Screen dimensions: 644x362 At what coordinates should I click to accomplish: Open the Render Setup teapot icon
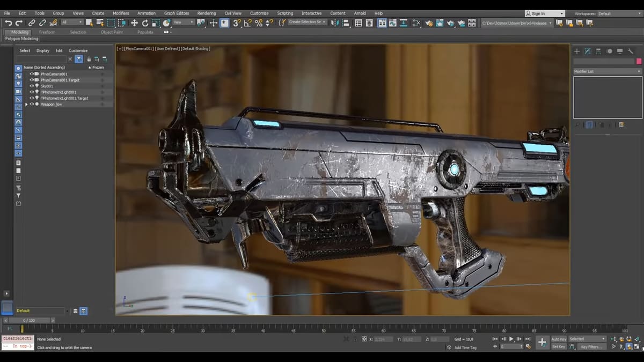tap(429, 23)
